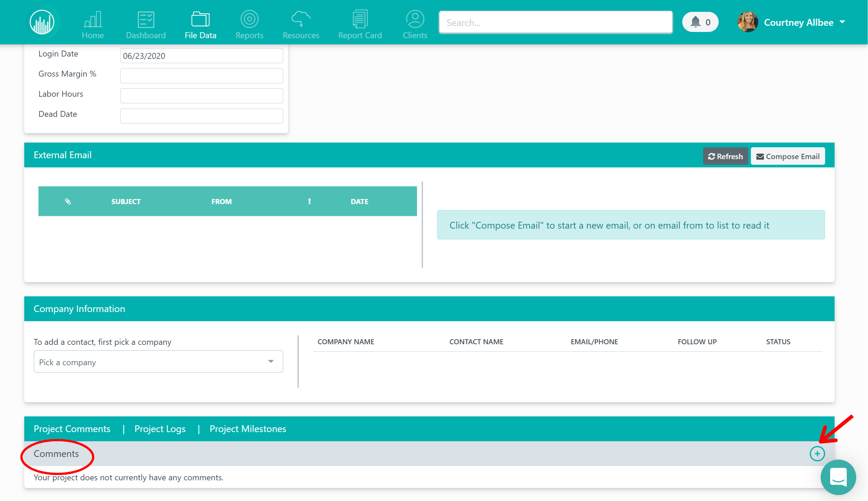
Task: Click the EMAIL/PHONE column header
Action: coord(594,342)
